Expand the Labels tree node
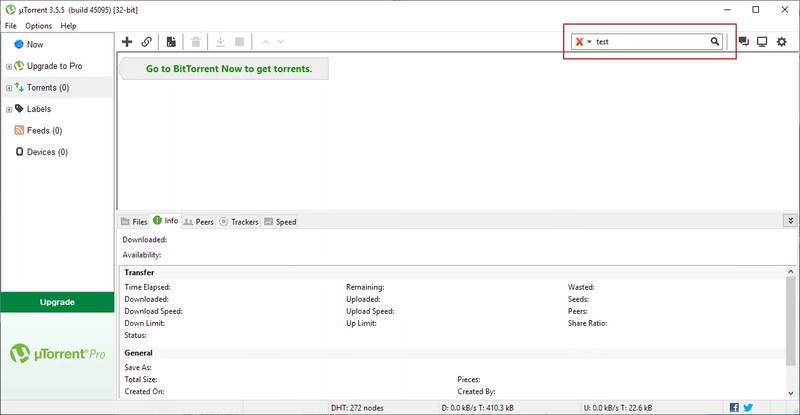800x415 pixels. tap(9, 109)
